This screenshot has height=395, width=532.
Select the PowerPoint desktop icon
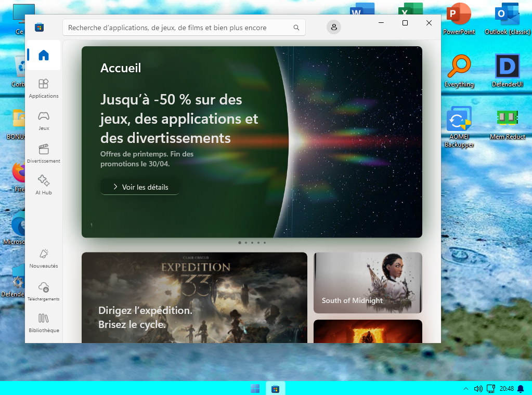[459, 19]
